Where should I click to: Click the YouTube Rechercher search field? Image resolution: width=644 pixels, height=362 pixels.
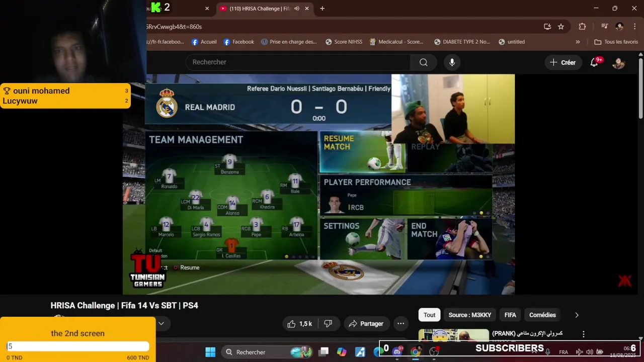pos(298,62)
